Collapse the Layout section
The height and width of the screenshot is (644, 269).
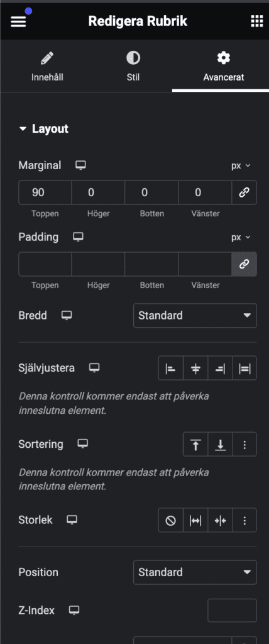[43, 129]
